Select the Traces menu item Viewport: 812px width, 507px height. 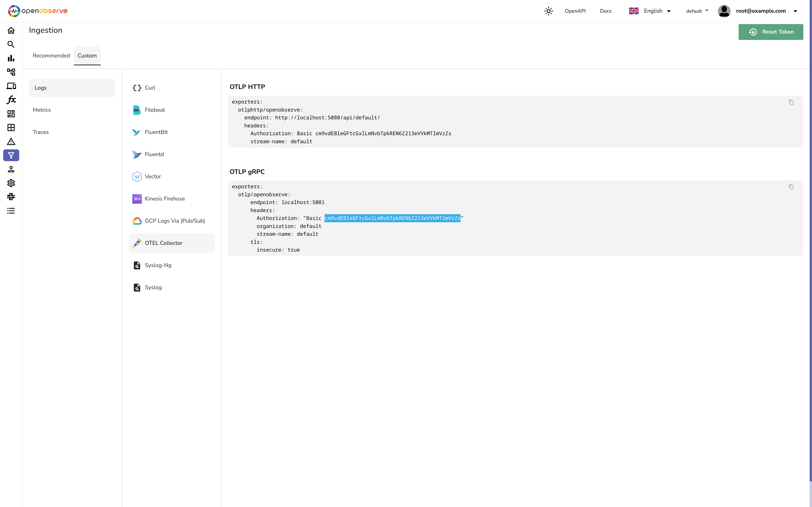(40, 131)
